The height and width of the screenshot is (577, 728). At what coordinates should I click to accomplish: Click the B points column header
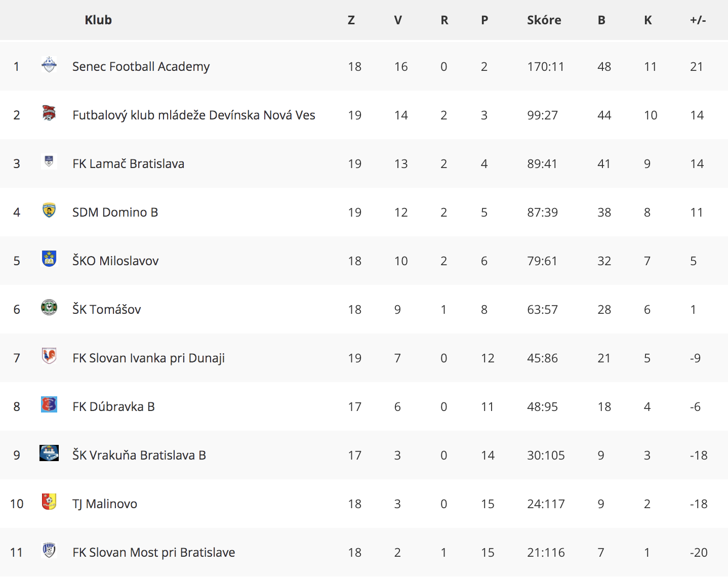pyautogui.click(x=601, y=20)
